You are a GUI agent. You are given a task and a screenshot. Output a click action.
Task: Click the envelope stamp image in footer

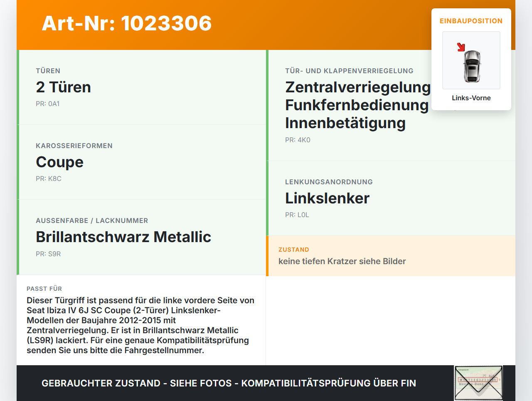[479, 383]
